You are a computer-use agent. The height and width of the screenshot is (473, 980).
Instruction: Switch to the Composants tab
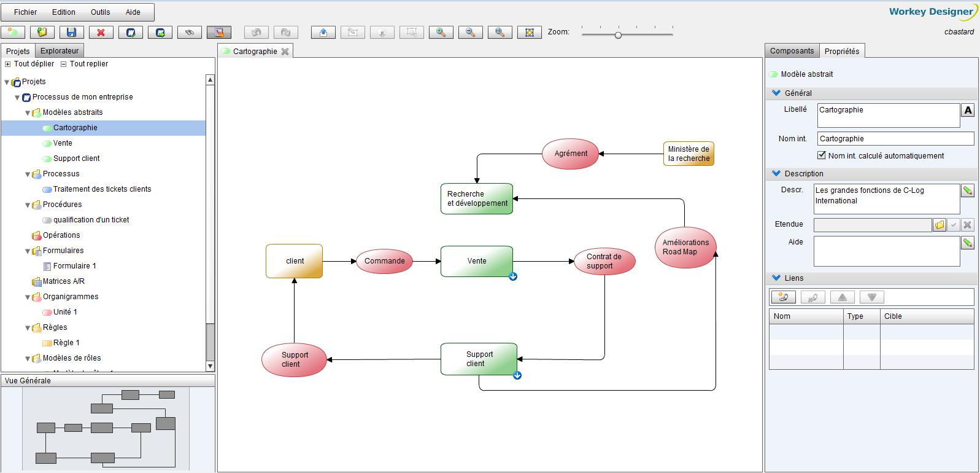(792, 51)
